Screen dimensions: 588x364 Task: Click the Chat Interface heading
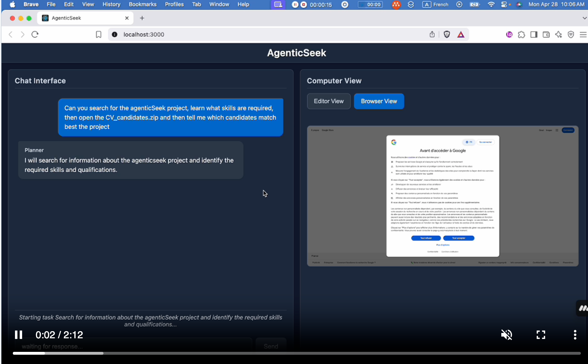tap(40, 81)
